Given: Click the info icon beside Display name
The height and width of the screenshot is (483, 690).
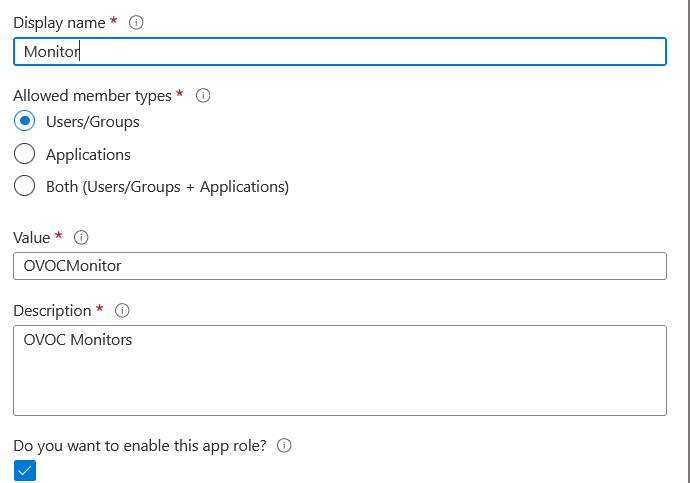Looking at the screenshot, I should (136, 23).
